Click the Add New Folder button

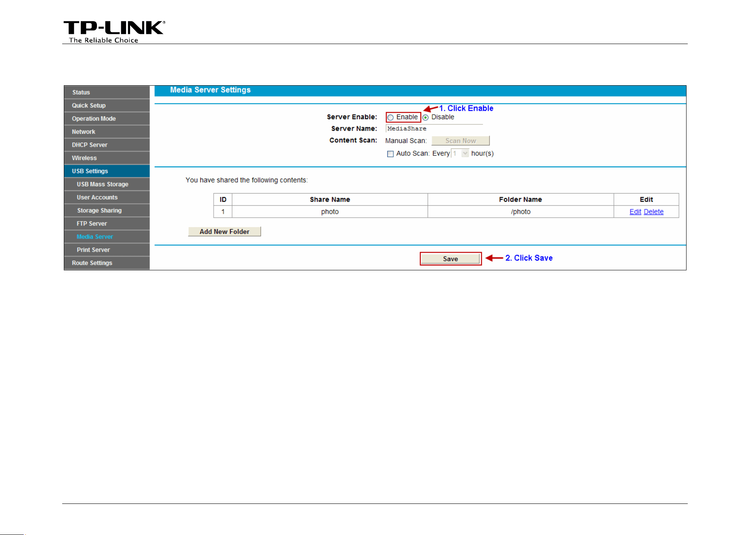coord(225,232)
